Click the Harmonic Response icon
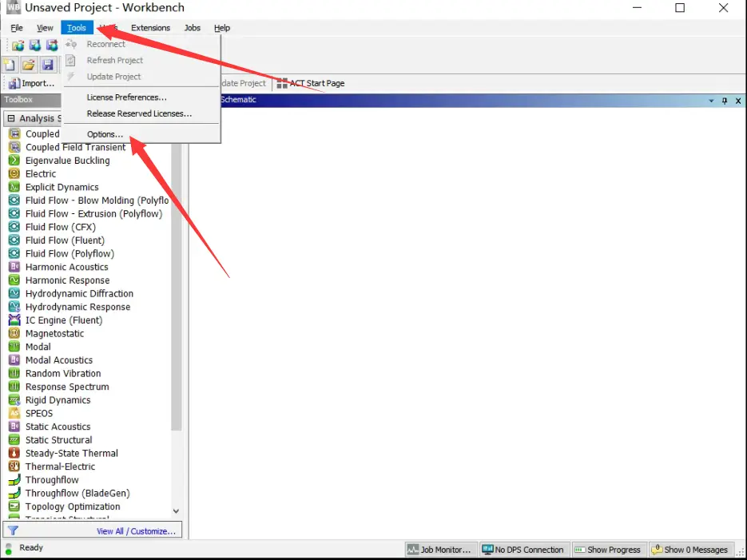 point(14,280)
